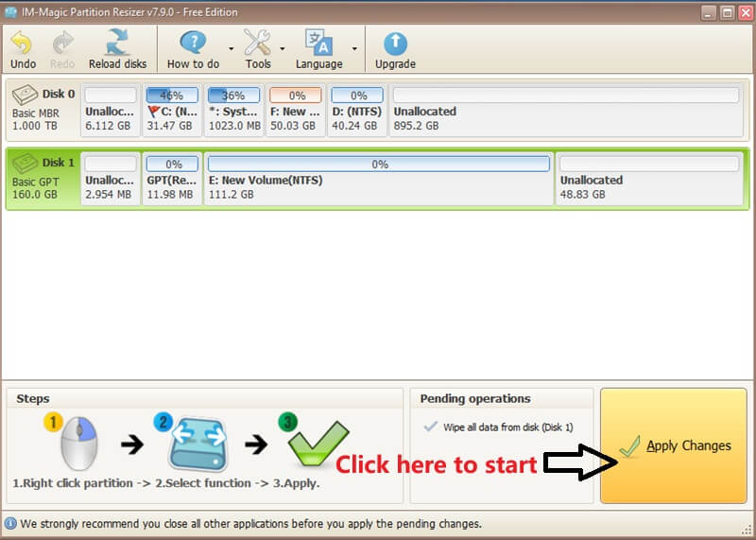Select Disk 0 unallocated 895.2 GB space
756x540 pixels.
[566, 110]
